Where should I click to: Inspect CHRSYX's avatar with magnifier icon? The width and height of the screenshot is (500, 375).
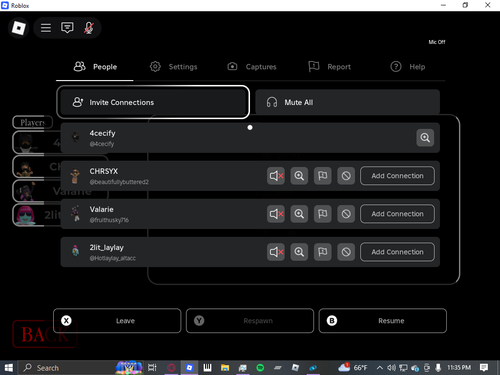[299, 176]
